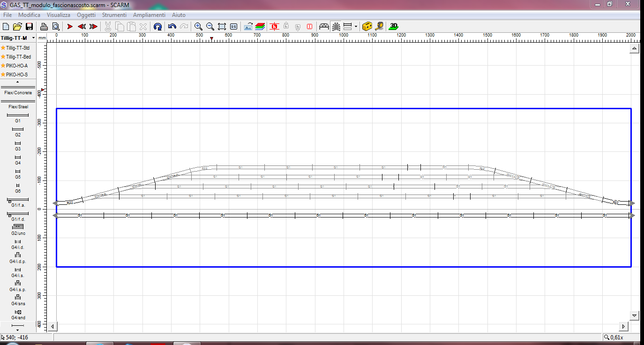Select the G1 straight track piece
Image resolution: width=644 pixels, height=345 pixels.
[x=18, y=118]
